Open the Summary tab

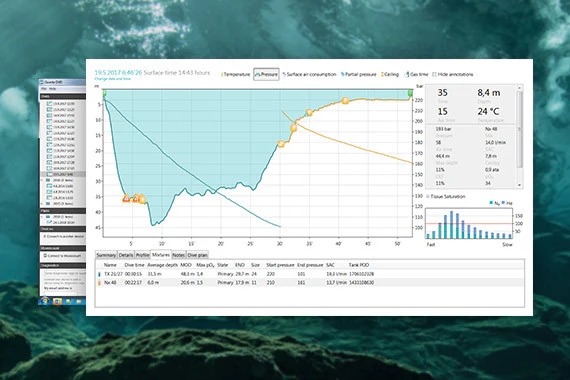coord(106,255)
